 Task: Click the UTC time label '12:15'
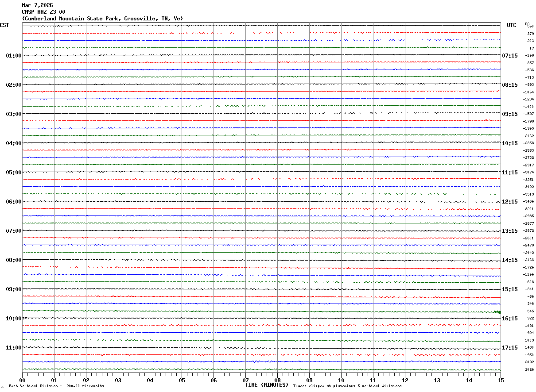point(510,202)
